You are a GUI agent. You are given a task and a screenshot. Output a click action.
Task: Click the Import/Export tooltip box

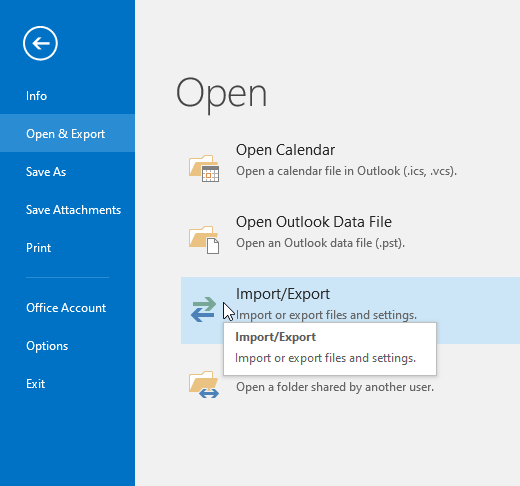pyautogui.click(x=330, y=349)
